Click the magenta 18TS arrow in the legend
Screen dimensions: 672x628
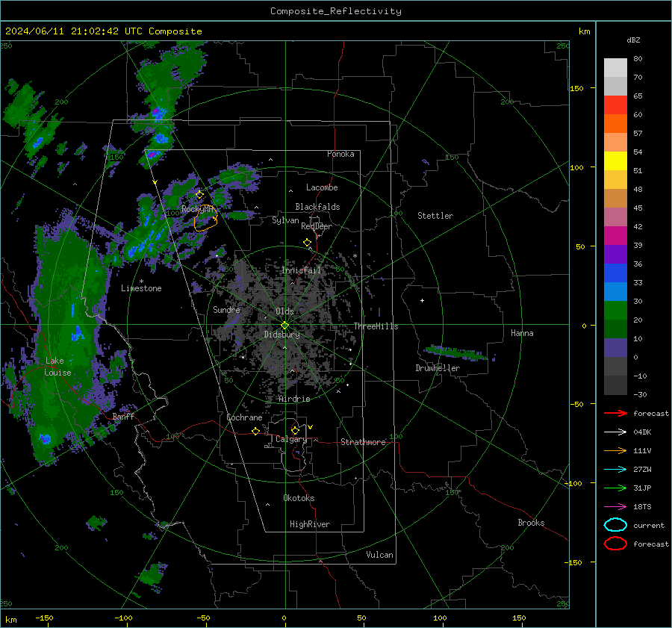[x=615, y=507]
